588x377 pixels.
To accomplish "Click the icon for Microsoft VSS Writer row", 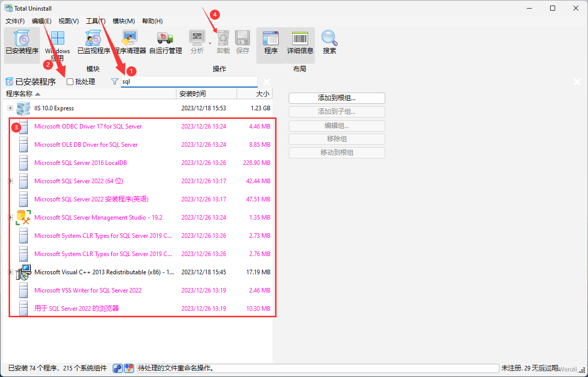I will 23,290.
